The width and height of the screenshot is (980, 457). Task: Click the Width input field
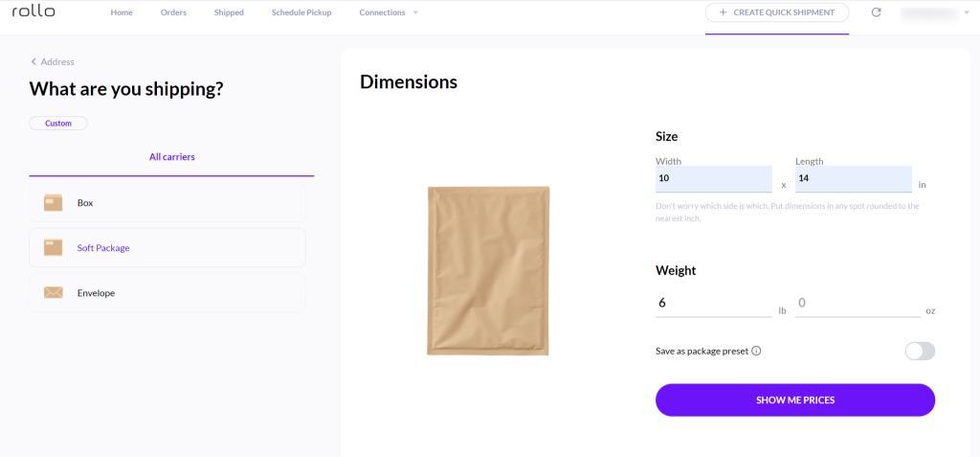point(713,179)
